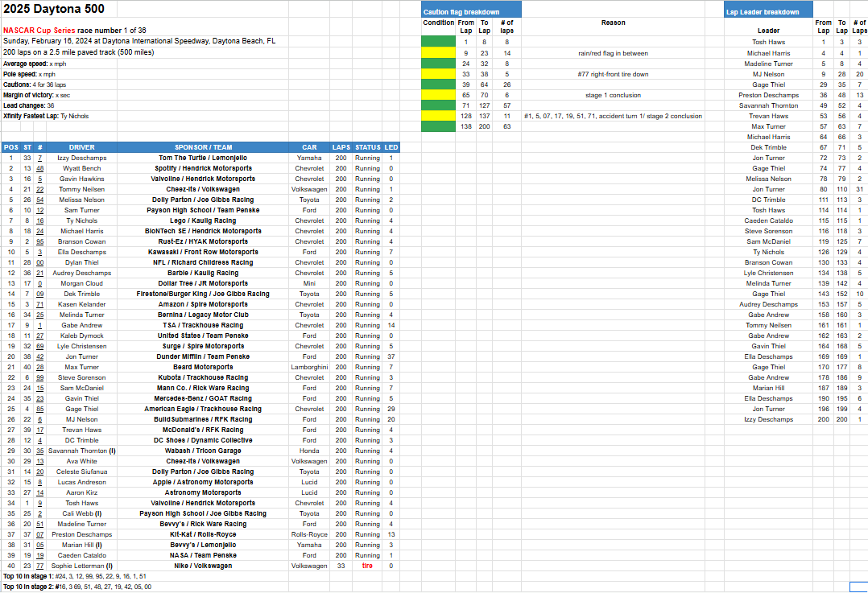Click the "Reason" header in caution table

pyautogui.click(x=614, y=23)
